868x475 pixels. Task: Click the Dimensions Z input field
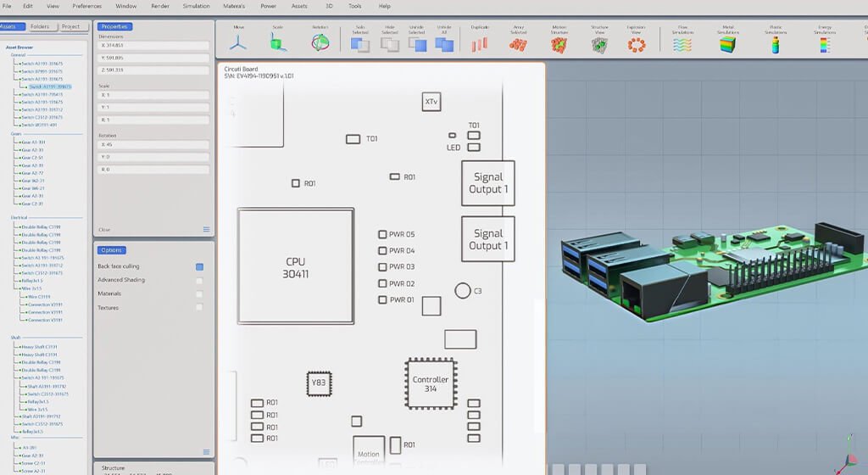[x=153, y=70]
